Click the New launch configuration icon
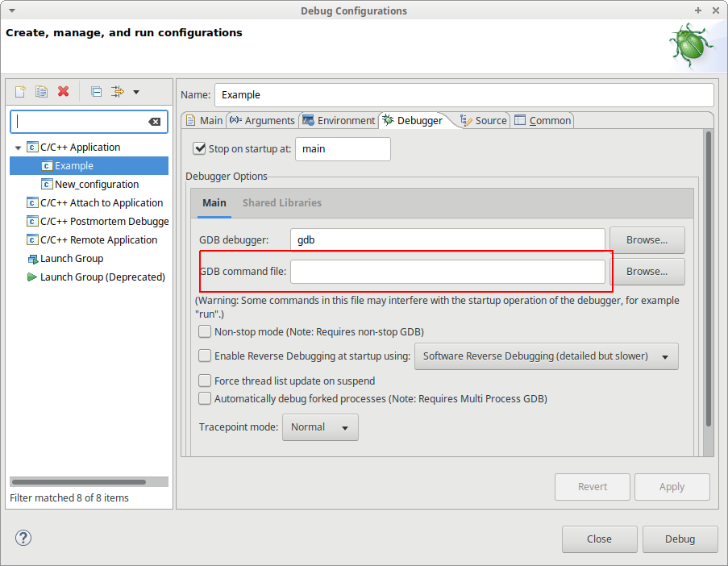728x566 pixels. pos(20,91)
